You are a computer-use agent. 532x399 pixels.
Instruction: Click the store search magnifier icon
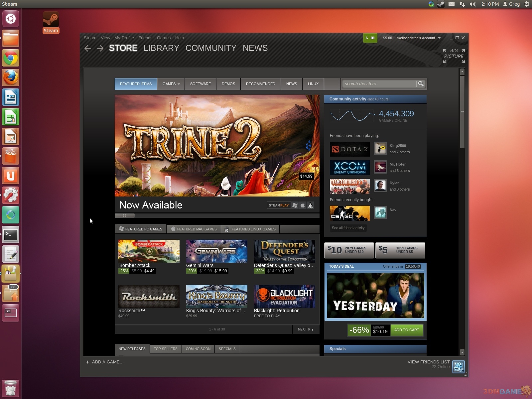point(421,84)
